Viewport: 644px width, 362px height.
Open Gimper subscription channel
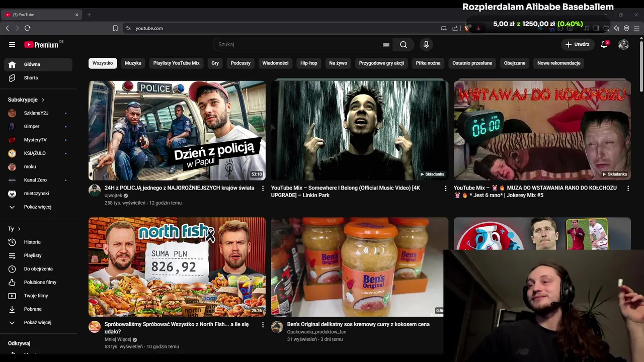[38, 127]
